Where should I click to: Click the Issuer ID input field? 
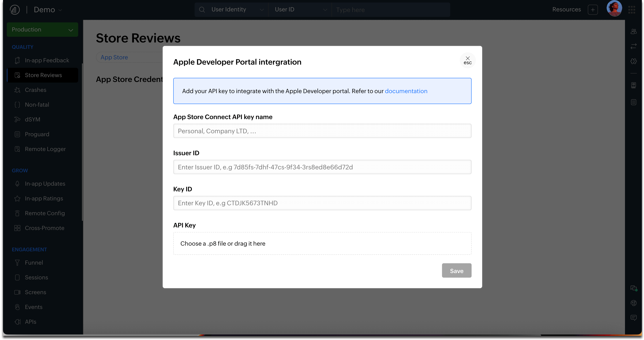tap(322, 167)
